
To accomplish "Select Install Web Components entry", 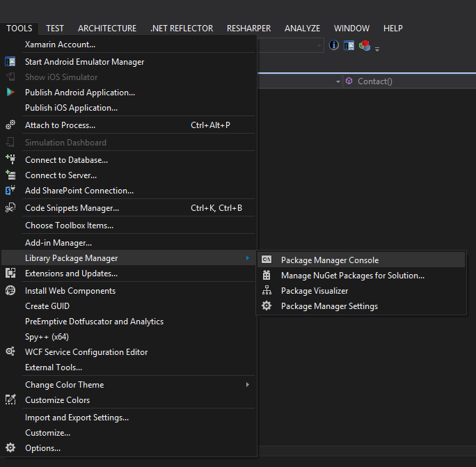I will 129,291.
